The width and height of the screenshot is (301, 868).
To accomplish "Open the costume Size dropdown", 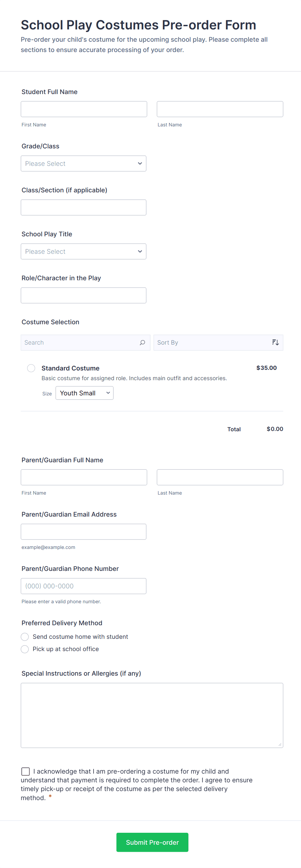I will click(84, 393).
